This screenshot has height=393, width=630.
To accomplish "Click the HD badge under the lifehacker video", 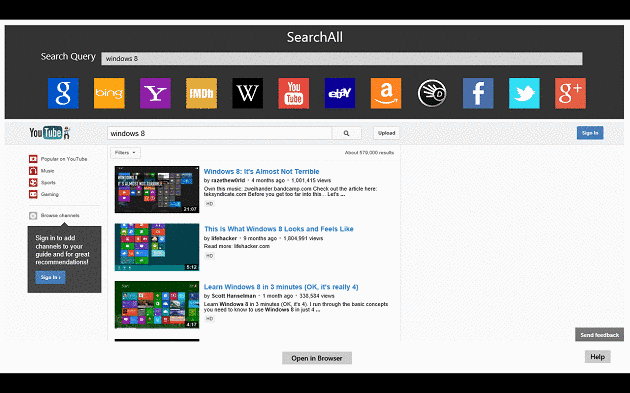I will tap(209, 256).
